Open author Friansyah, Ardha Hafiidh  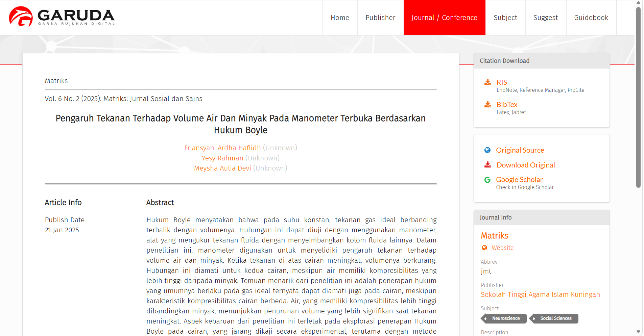click(222, 148)
